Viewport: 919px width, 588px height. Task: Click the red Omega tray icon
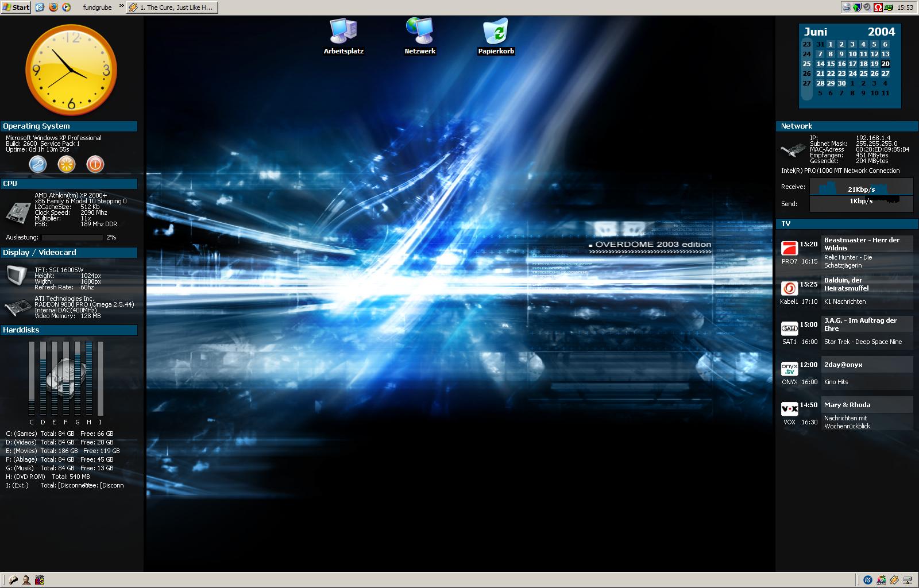pos(878,7)
